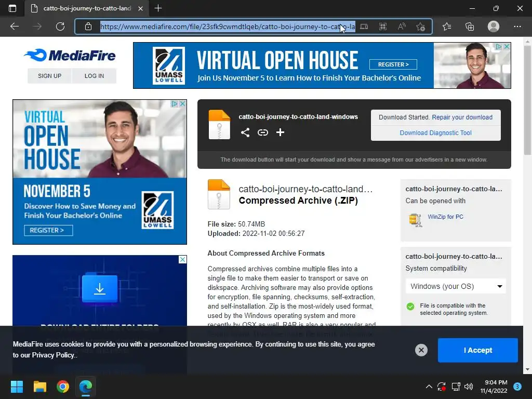Click the AdChoices icon on top banner
This screenshot has height=399, width=532.
(x=498, y=46)
